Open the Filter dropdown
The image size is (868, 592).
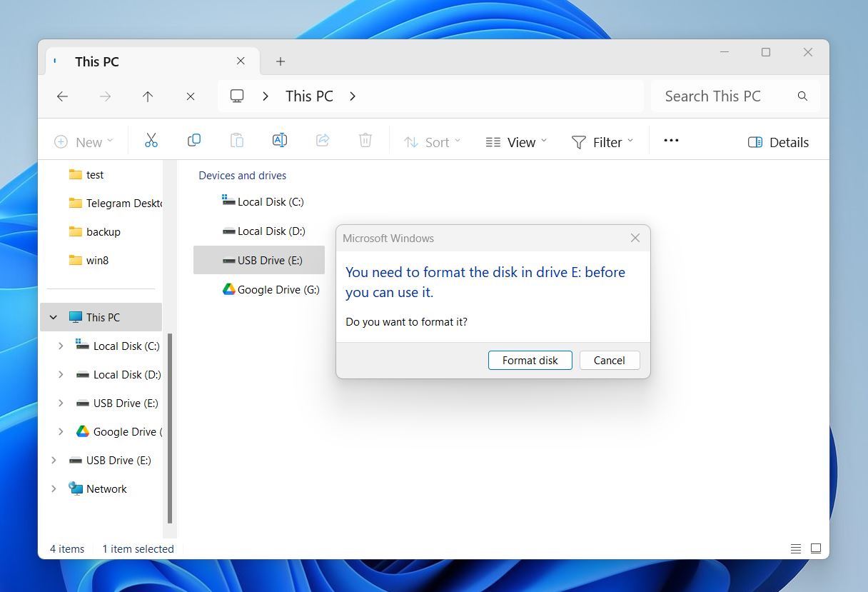[602, 142]
